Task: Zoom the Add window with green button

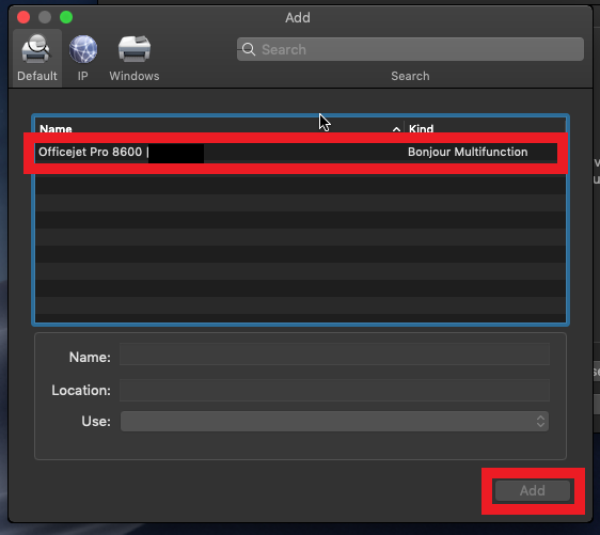Action: pyautogui.click(x=66, y=17)
